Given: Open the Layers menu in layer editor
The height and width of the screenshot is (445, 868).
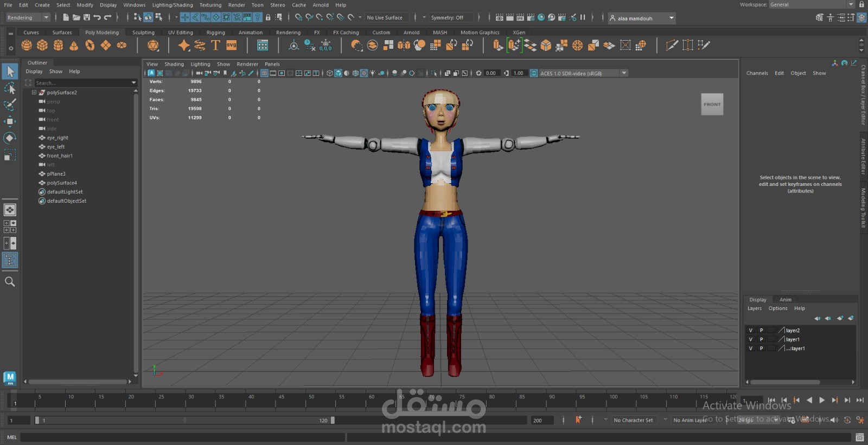Looking at the screenshot, I should tap(755, 308).
